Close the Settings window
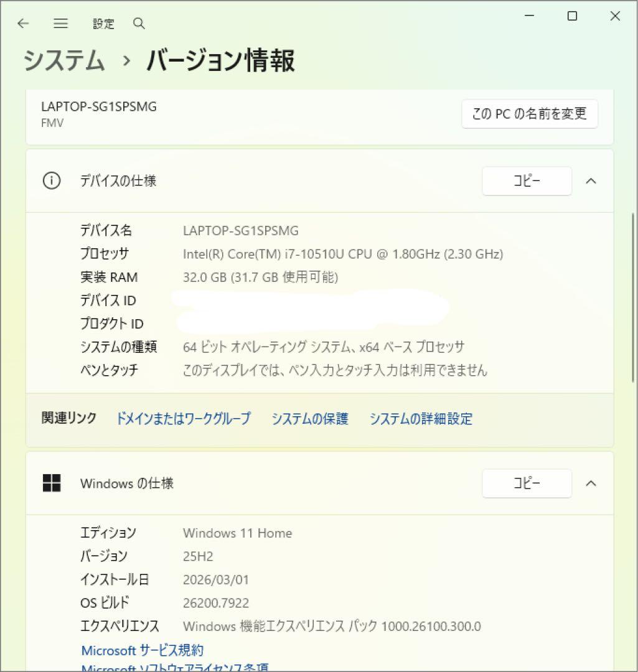The height and width of the screenshot is (672, 638). (615, 16)
